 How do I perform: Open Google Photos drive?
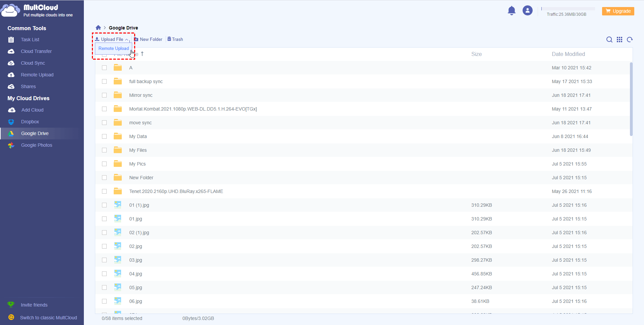pos(37,145)
